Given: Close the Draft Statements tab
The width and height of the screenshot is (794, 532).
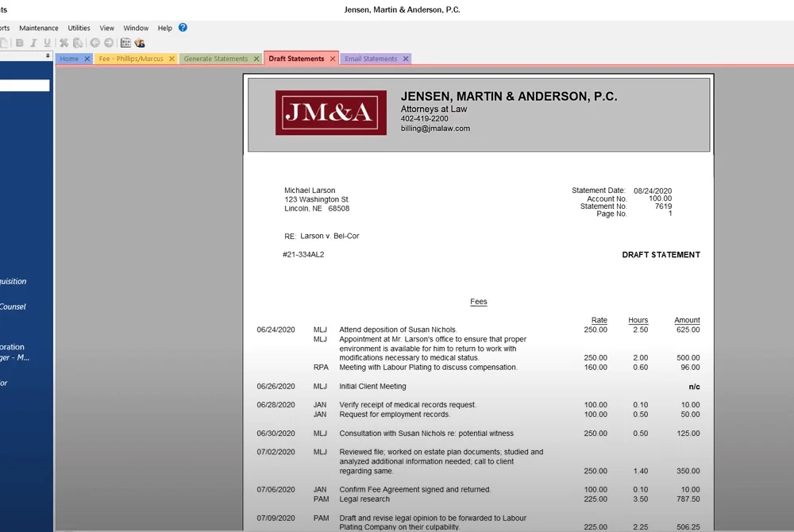Looking at the screenshot, I should click(333, 59).
